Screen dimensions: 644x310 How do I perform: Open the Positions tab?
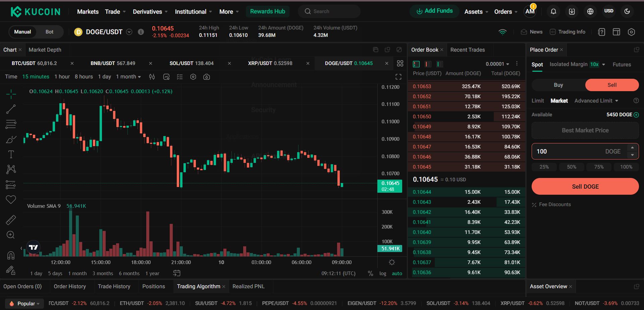click(x=154, y=286)
